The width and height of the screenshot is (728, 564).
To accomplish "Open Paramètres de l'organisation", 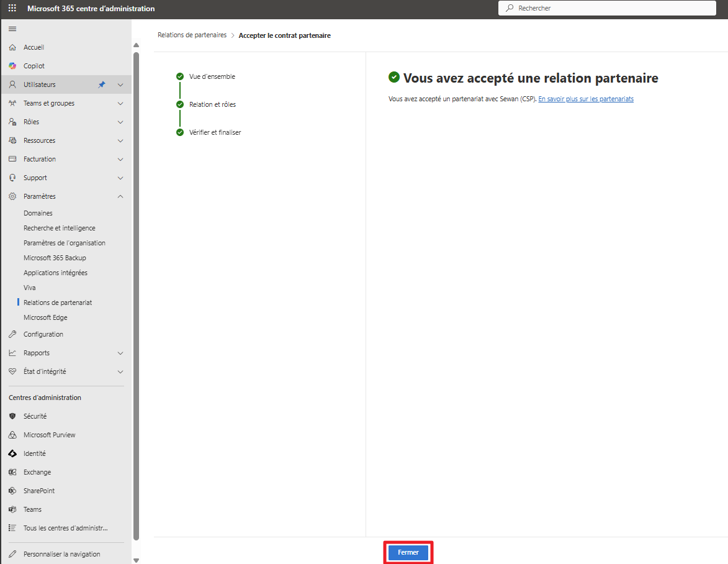I will point(65,243).
